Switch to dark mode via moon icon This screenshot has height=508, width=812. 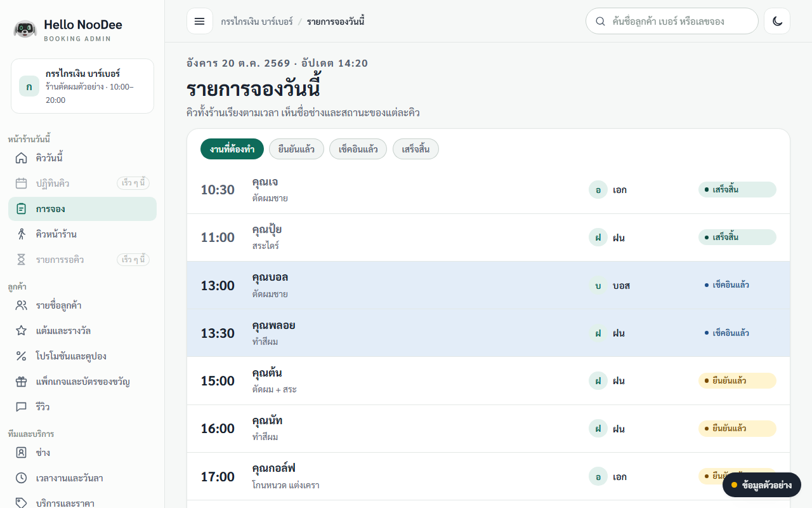pos(777,21)
